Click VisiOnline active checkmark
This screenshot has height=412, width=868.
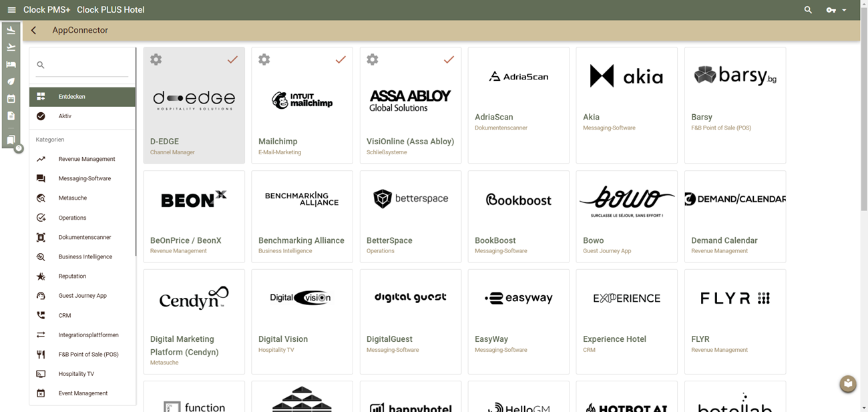coord(449,59)
